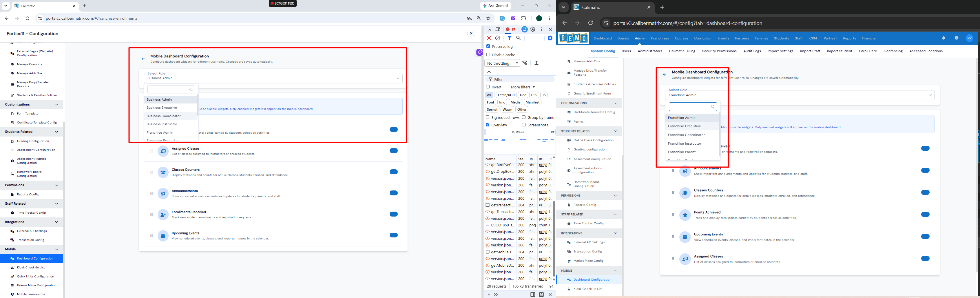980x298 pixels.
Task: Click the bookmark star in the address bar
Action: pyautogui.click(x=488, y=18)
